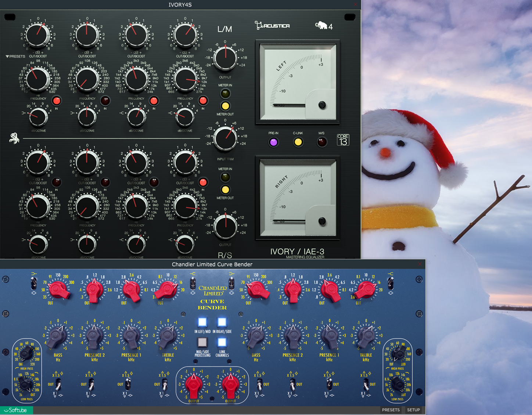The image size is (532, 415).
Task: Disable the L/M third band IN button
Action: pos(154,100)
